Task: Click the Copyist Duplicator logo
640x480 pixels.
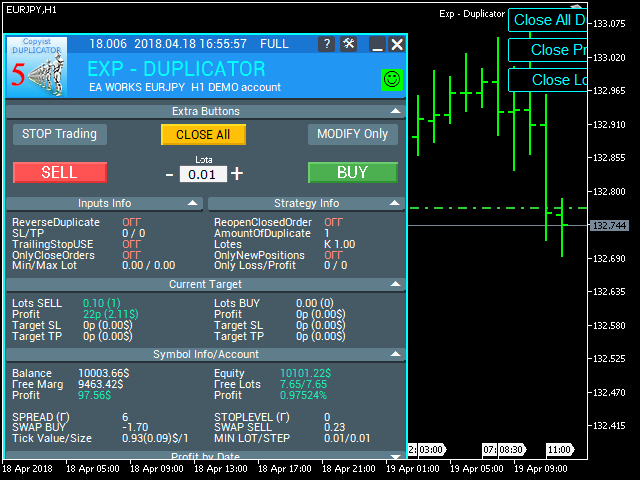Action: [37, 66]
